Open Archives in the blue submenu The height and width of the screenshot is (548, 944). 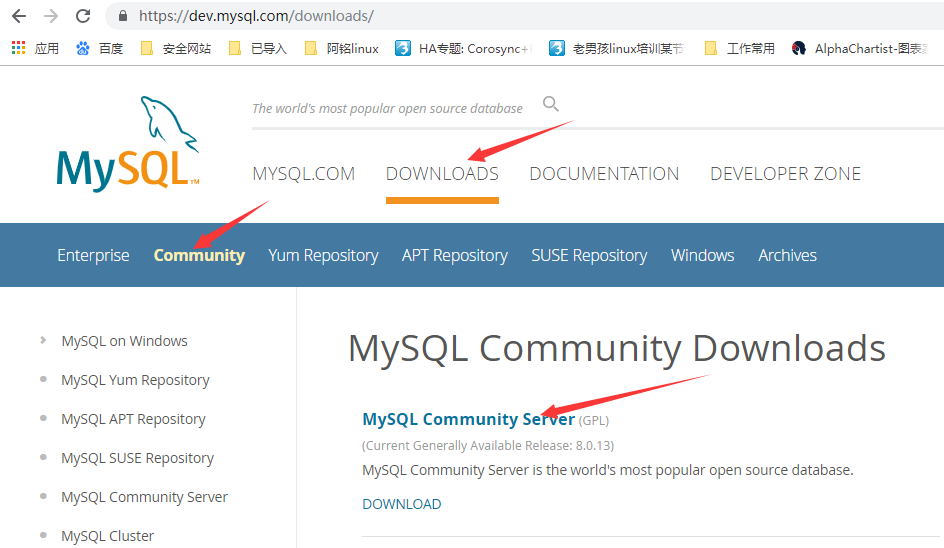(787, 255)
